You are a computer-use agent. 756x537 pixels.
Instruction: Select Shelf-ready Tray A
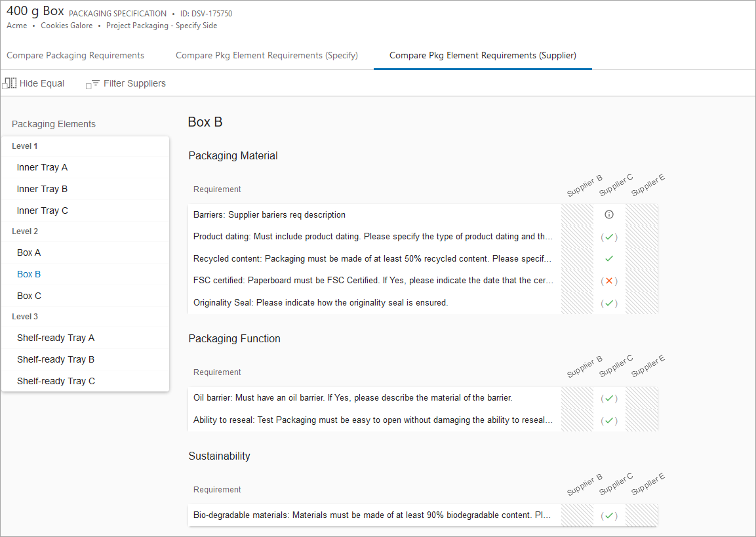[85, 338]
